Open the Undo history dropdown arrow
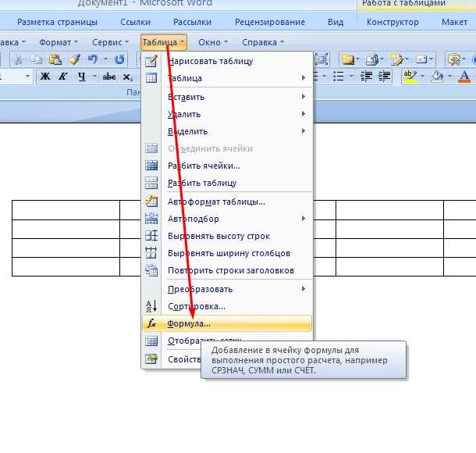This screenshot has height=453, width=476. [x=105, y=59]
